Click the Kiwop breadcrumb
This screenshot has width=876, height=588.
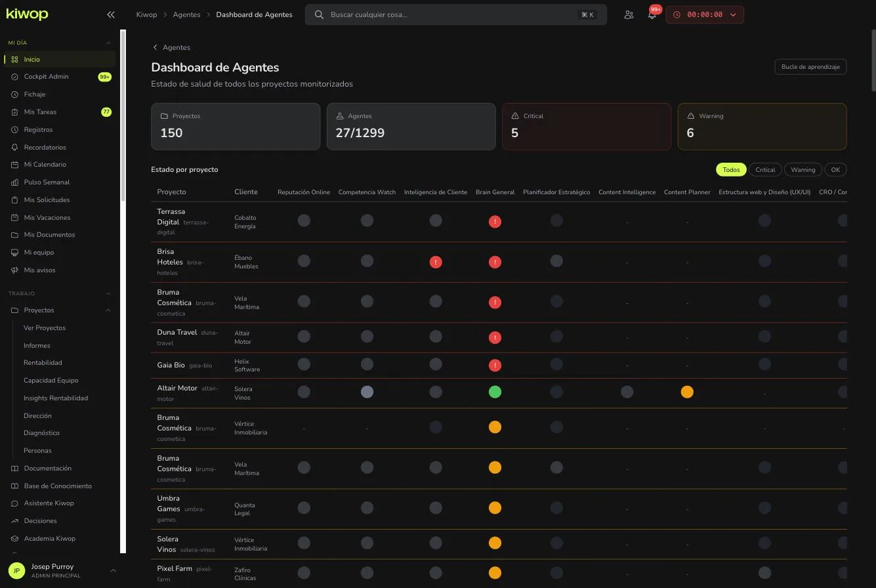[146, 14]
